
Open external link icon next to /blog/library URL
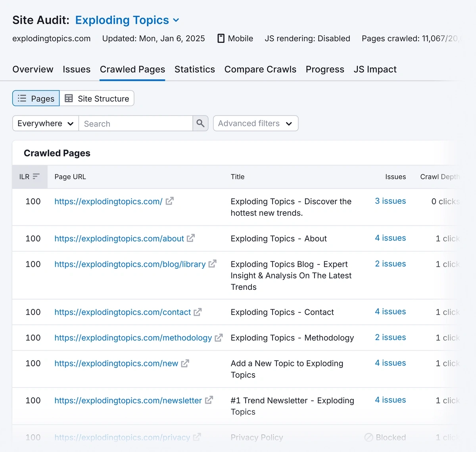[212, 264]
